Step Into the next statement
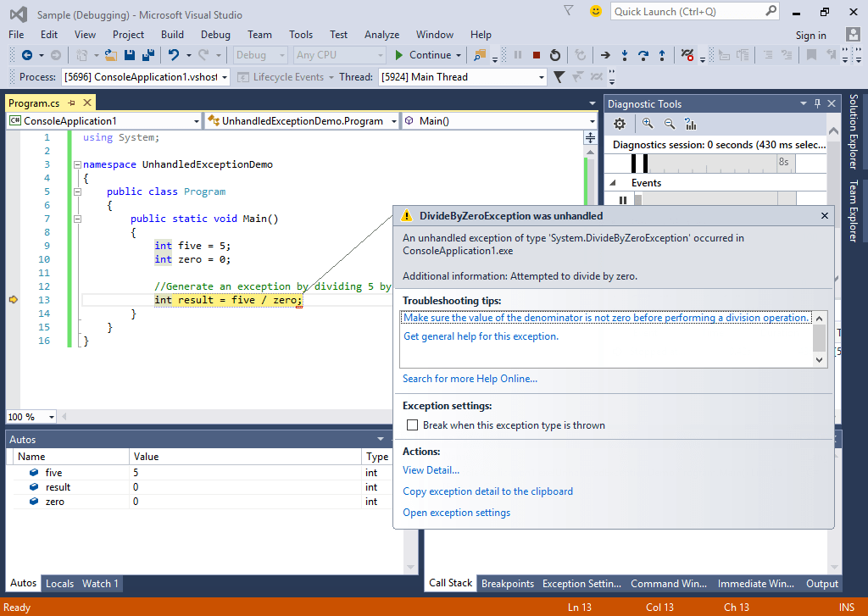Image resolution: width=868 pixels, height=616 pixels. 624,55
